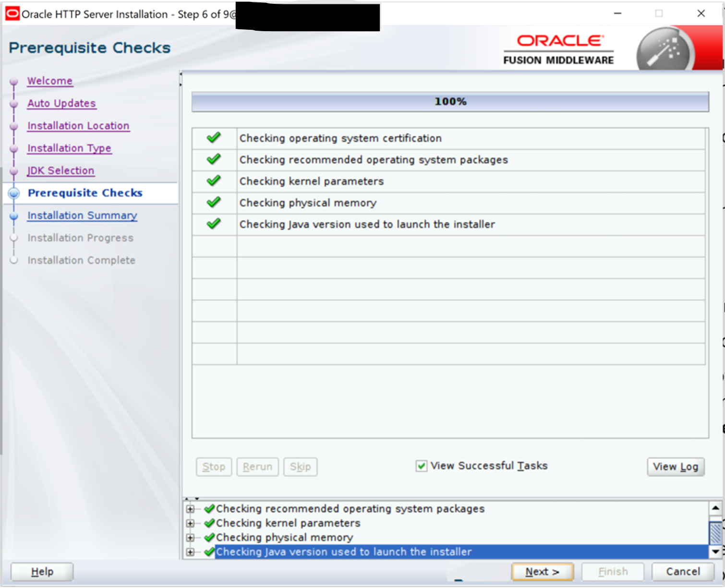
Task: Open the JDK Selection step
Action: click(x=60, y=170)
